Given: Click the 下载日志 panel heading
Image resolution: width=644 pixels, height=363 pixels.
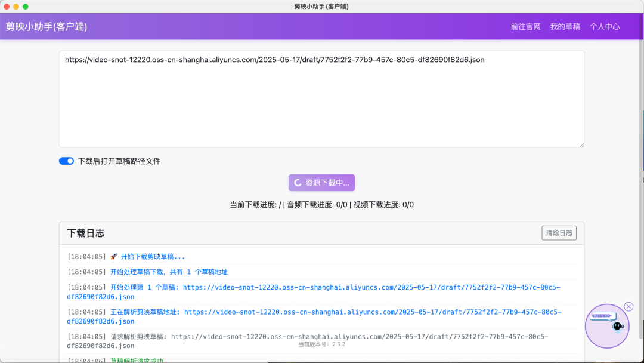Looking at the screenshot, I should [85, 233].
